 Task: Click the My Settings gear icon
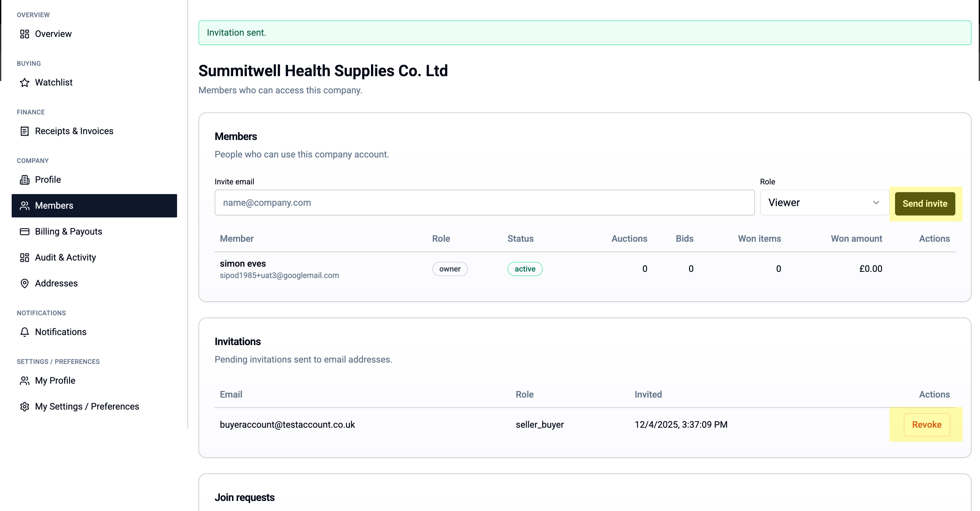[x=24, y=406]
